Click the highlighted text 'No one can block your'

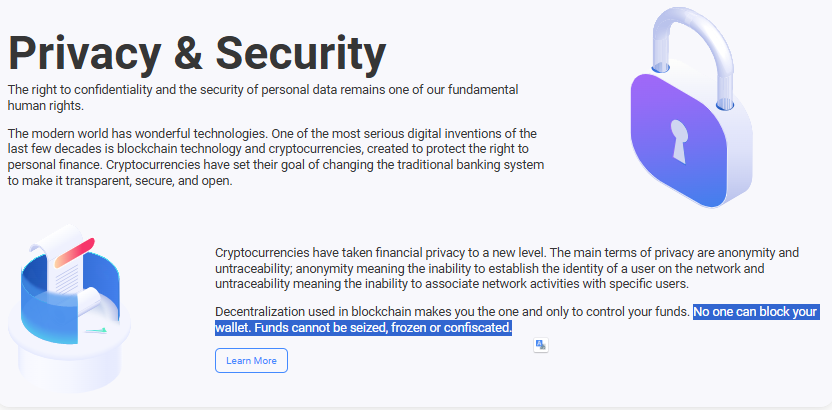756,311
